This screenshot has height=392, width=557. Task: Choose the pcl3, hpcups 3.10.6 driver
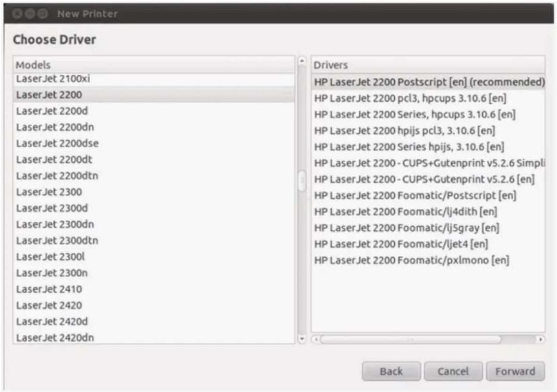[x=428, y=98]
